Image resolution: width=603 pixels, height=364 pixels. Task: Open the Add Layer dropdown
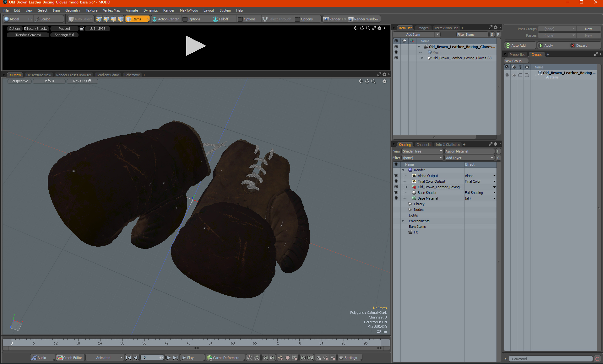click(x=469, y=158)
